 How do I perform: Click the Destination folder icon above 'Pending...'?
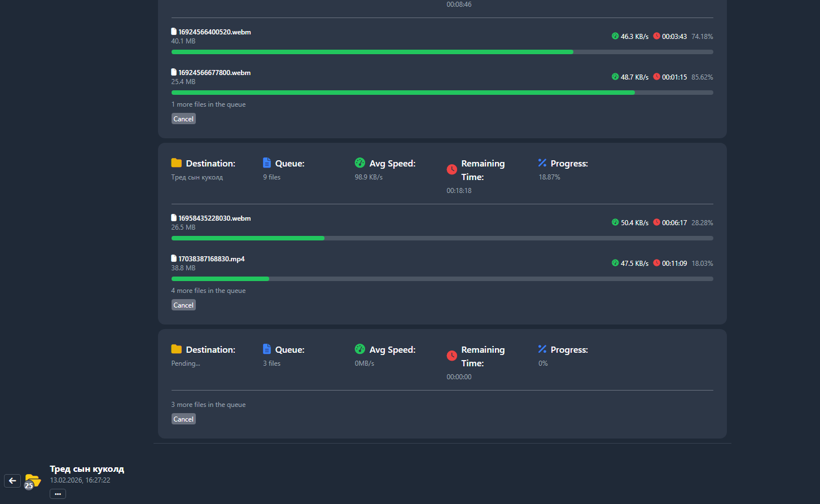point(177,349)
